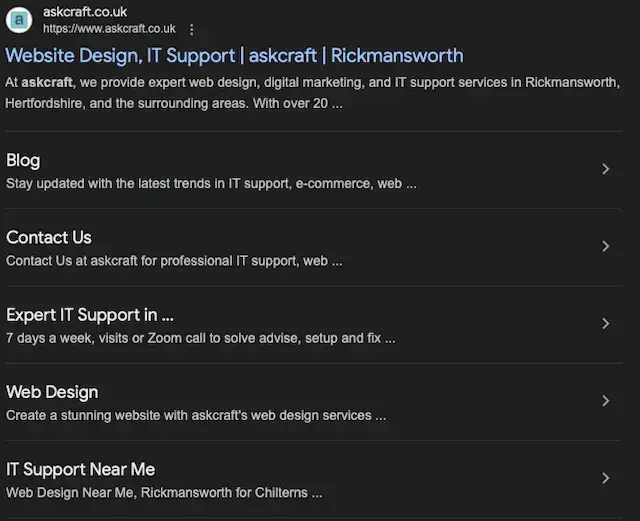Open the Expert IT Support in ... sitelink

(90, 315)
